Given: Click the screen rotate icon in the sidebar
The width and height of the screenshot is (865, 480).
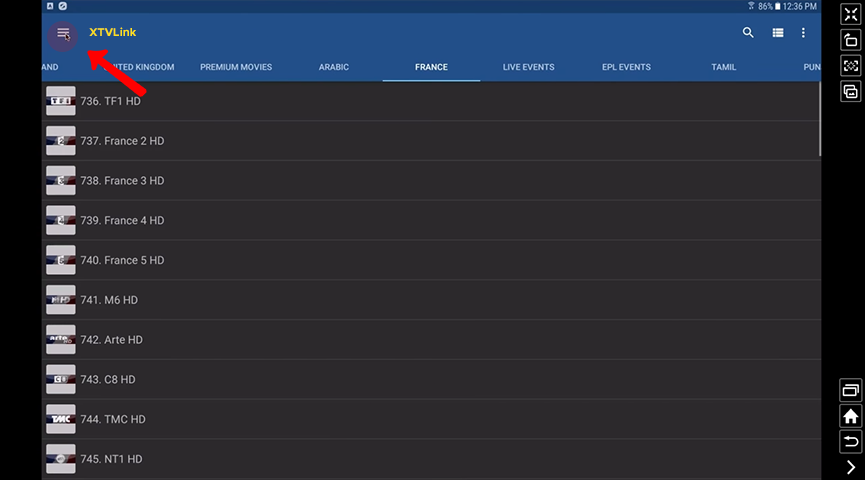Looking at the screenshot, I should click(x=851, y=40).
